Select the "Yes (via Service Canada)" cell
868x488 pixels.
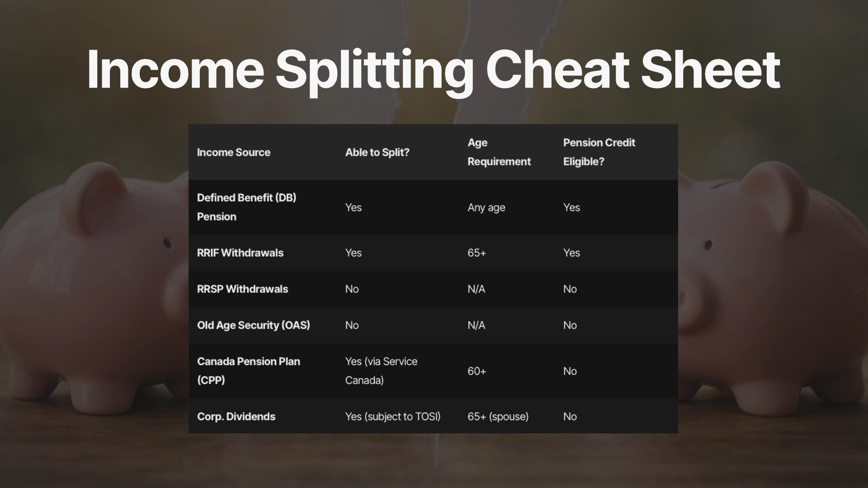pyautogui.click(x=381, y=371)
